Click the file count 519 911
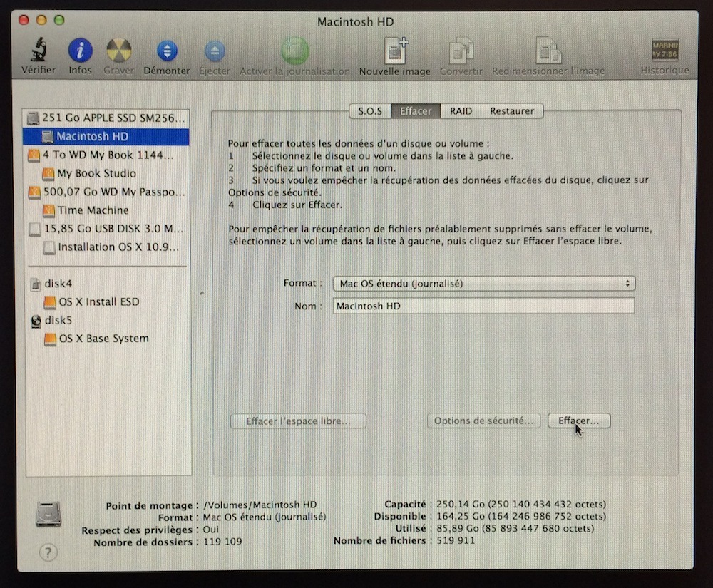Viewport: 713px width, 588px height. pos(456,541)
